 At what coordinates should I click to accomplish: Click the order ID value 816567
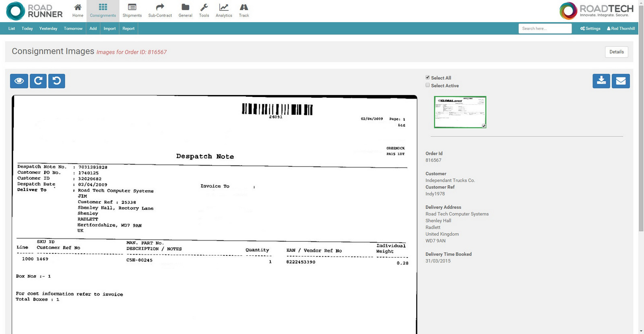433,160
